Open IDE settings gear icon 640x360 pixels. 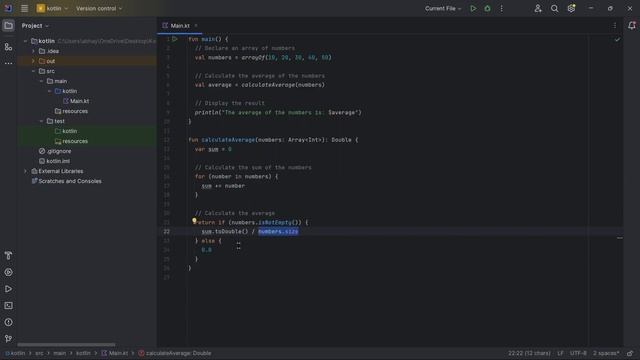(571, 8)
